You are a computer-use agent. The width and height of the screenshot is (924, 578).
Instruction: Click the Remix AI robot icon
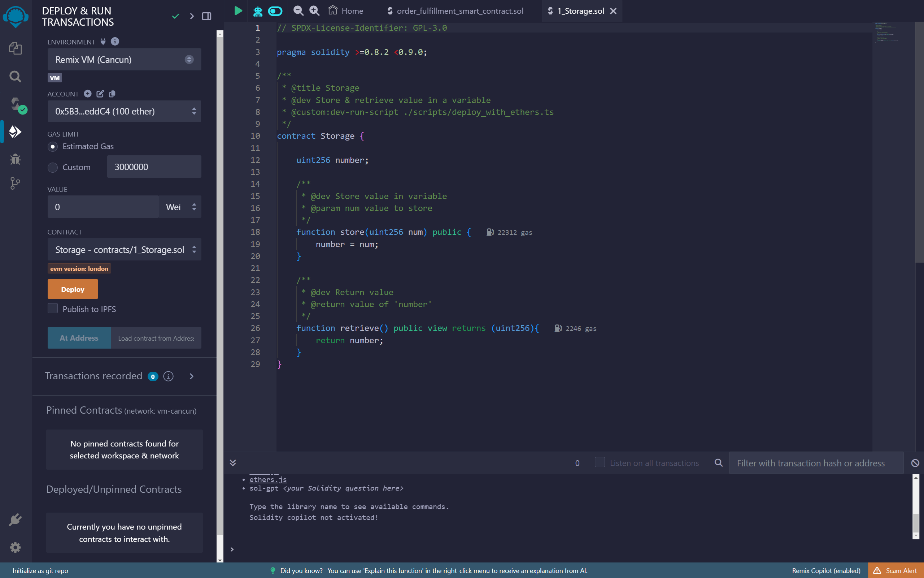(258, 11)
